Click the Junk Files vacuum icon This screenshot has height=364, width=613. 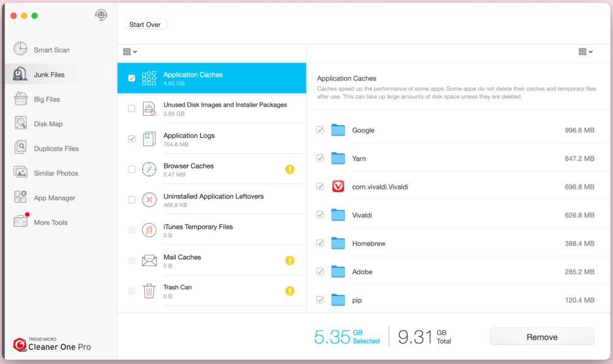tap(20, 74)
